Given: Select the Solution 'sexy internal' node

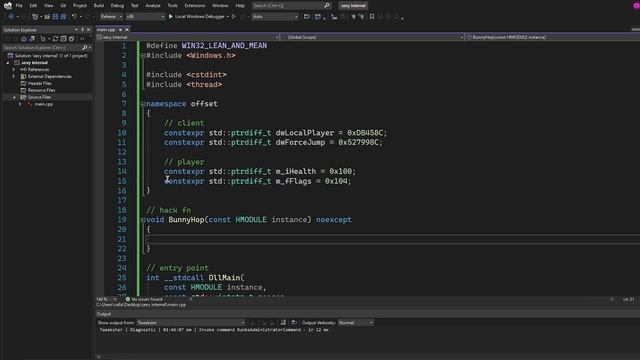Looking at the screenshot, I should (51, 56).
